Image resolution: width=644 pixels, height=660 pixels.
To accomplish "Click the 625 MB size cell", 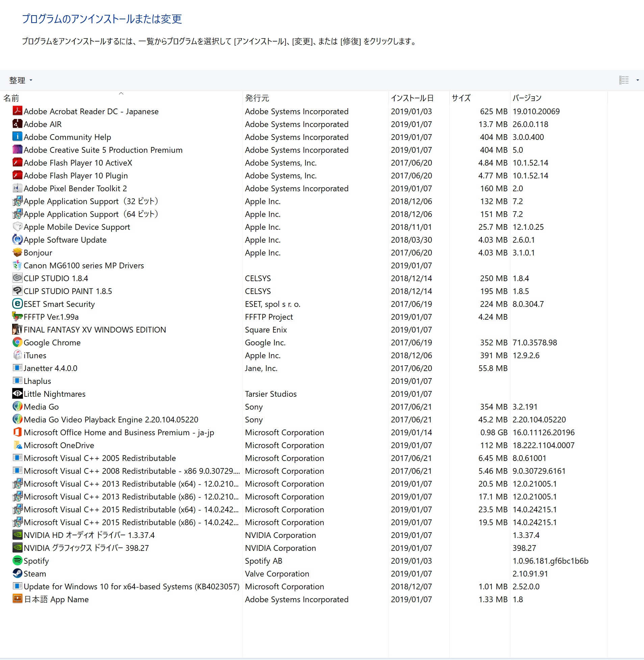I will [x=494, y=111].
